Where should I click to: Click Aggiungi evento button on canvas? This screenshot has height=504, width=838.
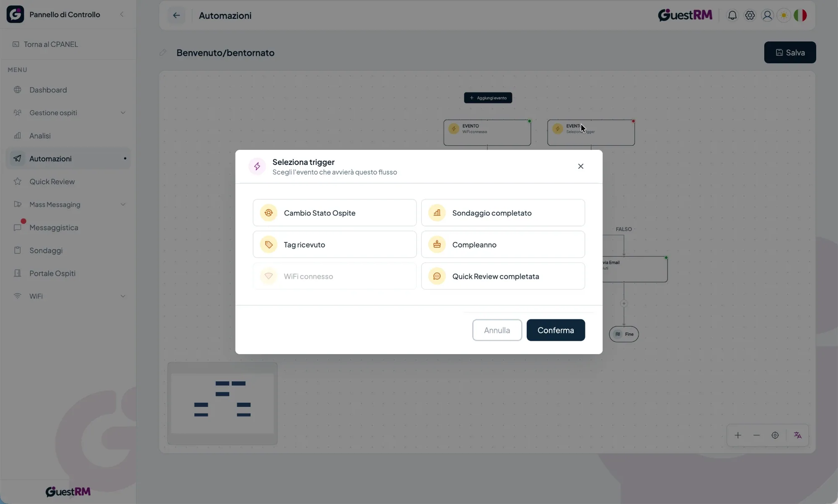488,98
